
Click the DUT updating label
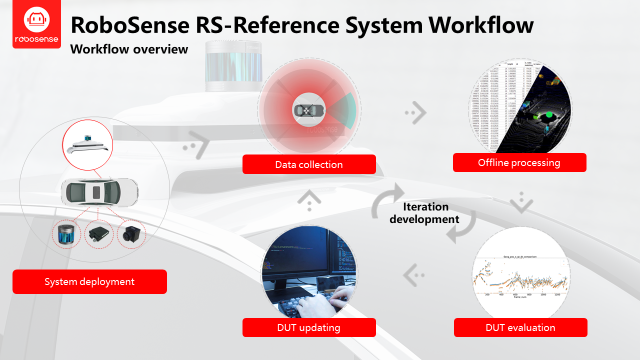click(309, 327)
